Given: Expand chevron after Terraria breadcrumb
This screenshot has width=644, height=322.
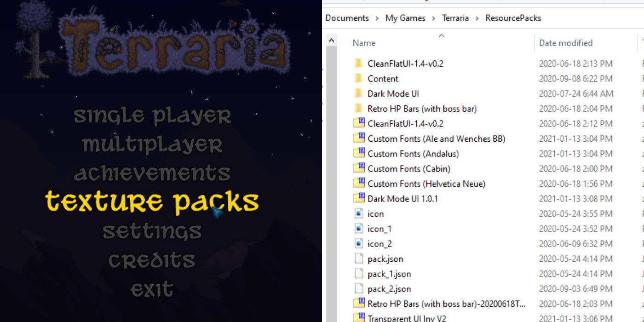Looking at the screenshot, I should click(x=477, y=18).
